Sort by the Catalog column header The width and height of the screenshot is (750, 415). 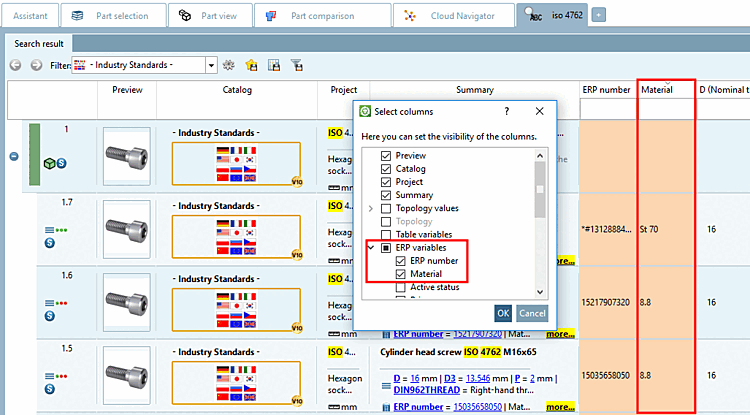point(237,89)
